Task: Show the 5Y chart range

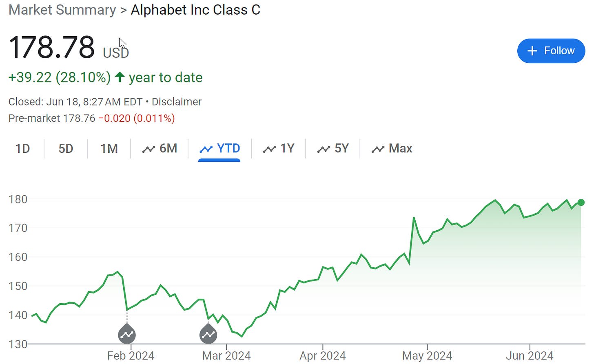Action: (x=333, y=148)
